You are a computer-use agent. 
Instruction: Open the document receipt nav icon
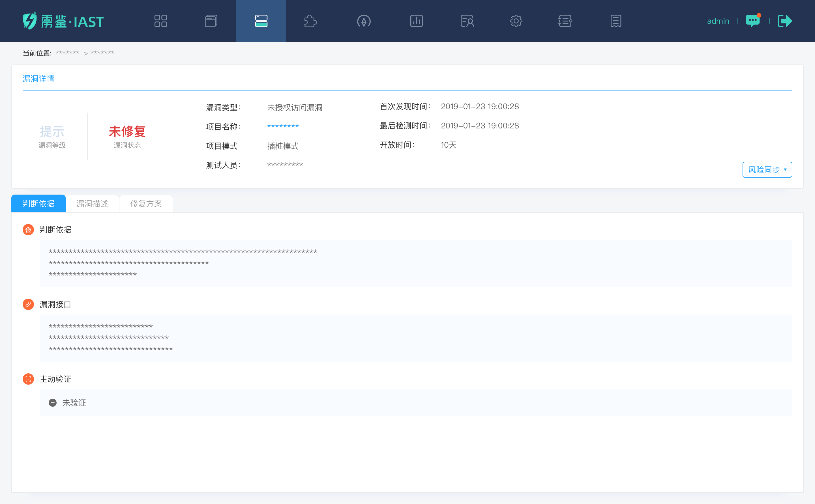click(x=616, y=21)
